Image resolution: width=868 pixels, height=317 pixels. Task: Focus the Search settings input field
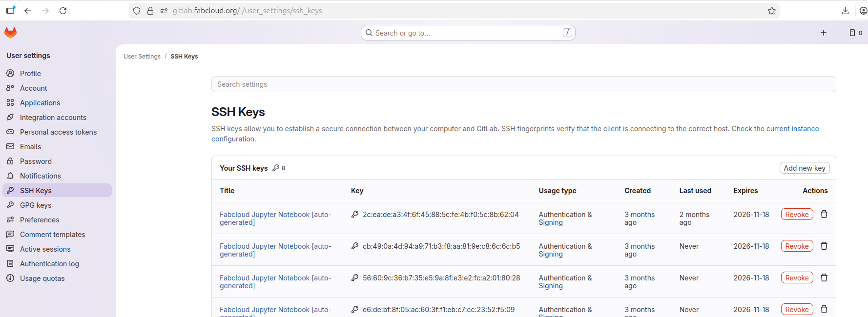tap(523, 84)
